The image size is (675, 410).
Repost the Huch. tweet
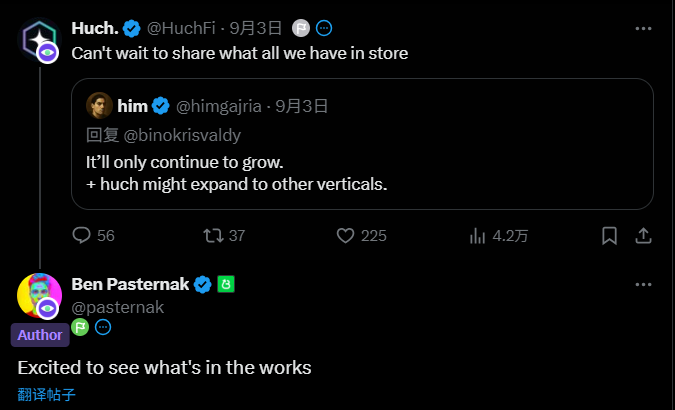(x=212, y=236)
